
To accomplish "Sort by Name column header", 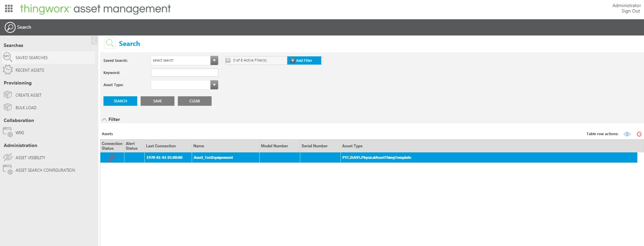I will [225, 146].
